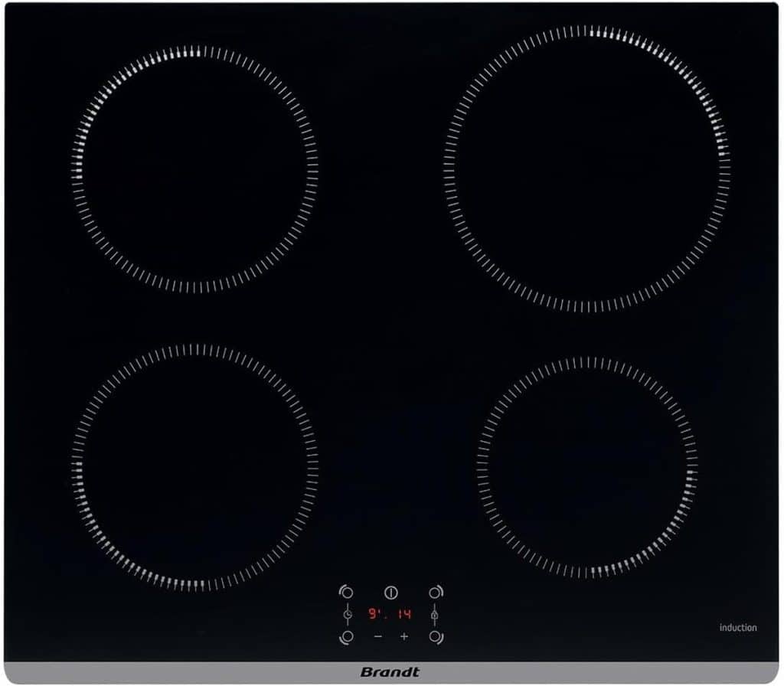The width and height of the screenshot is (784, 686).
Task: Decrease power with the minus key
Action: tap(377, 637)
